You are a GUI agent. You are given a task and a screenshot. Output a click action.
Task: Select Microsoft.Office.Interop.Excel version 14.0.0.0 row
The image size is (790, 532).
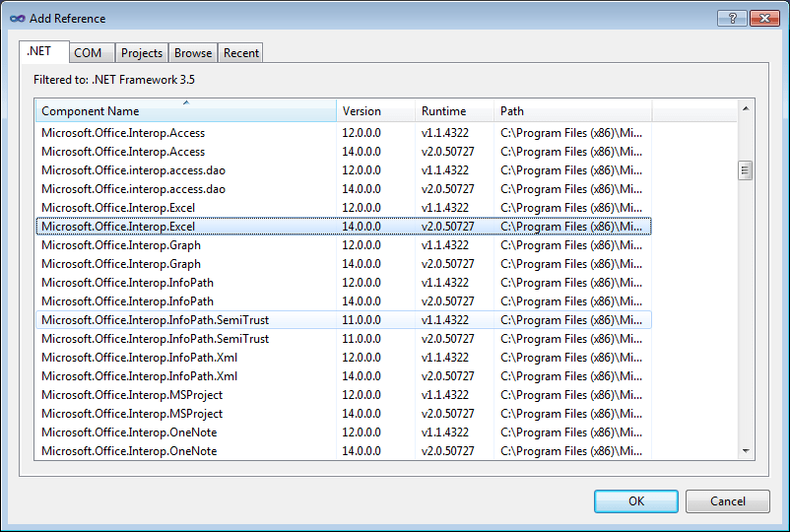[344, 227]
